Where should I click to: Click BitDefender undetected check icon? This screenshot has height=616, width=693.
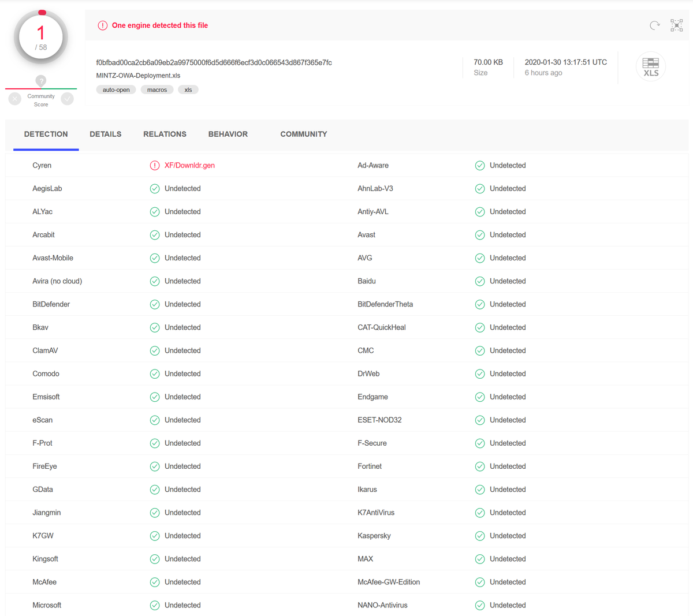(x=155, y=304)
